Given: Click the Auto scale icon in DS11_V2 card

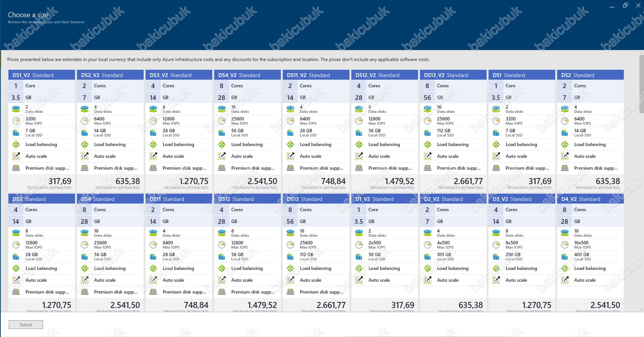Looking at the screenshot, I should 290,156.
